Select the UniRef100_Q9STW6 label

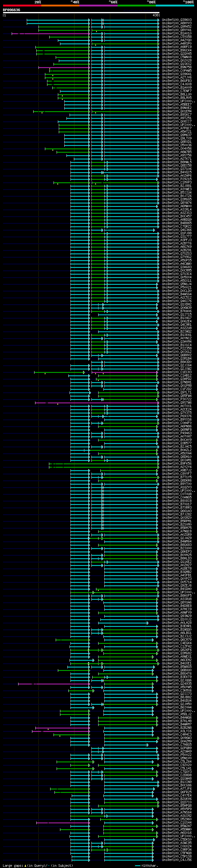click(177, 403)
